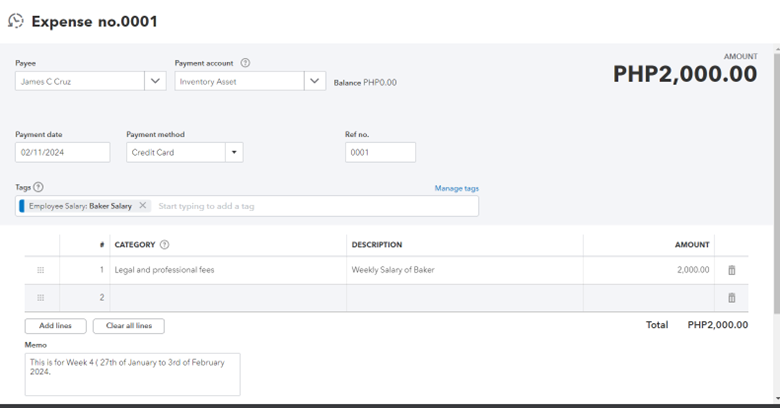The image size is (780, 408).
Task: Click the Ref no. input field
Action: click(380, 153)
